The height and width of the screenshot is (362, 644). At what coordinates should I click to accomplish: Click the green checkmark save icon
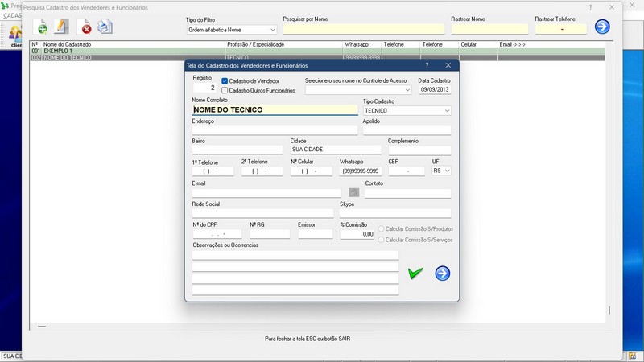click(x=415, y=273)
